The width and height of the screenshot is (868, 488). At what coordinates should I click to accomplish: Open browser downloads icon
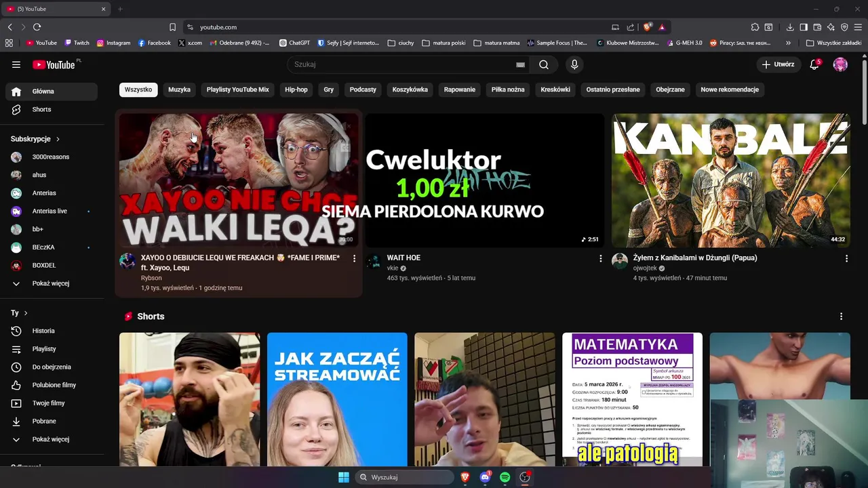click(790, 27)
